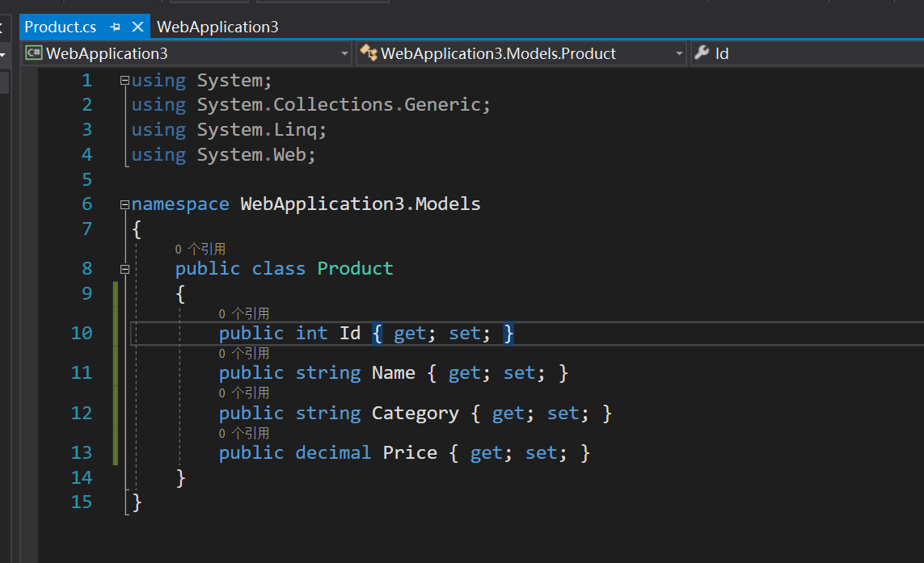Click line number 13 in the gutter
The image size is (924, 563).
tap(82, 452)
